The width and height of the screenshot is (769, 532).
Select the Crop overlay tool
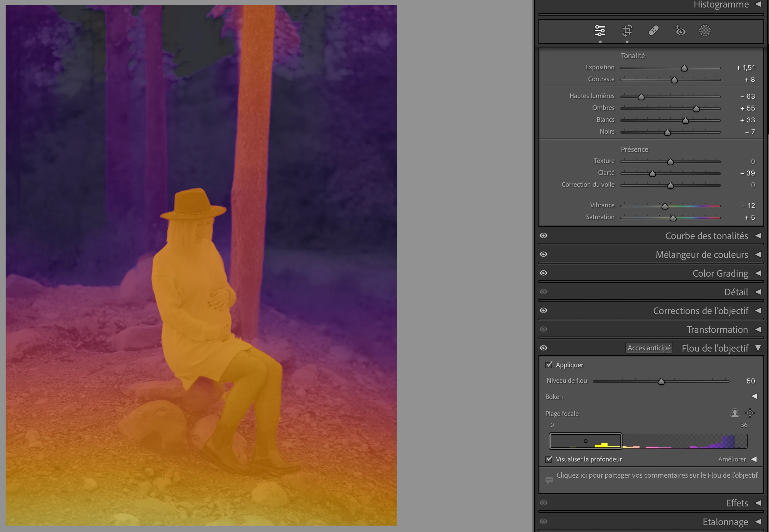click(x=627, y=31)
